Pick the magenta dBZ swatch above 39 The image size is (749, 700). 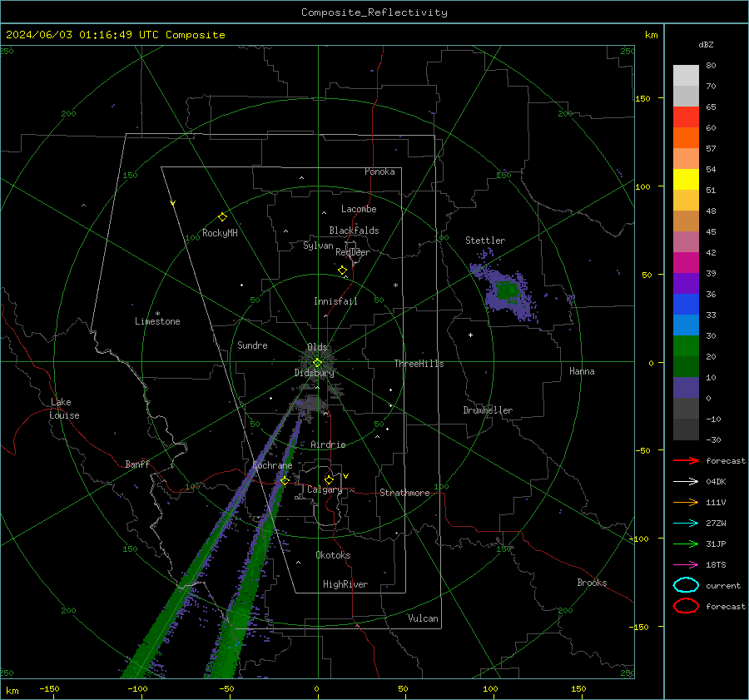686,263
